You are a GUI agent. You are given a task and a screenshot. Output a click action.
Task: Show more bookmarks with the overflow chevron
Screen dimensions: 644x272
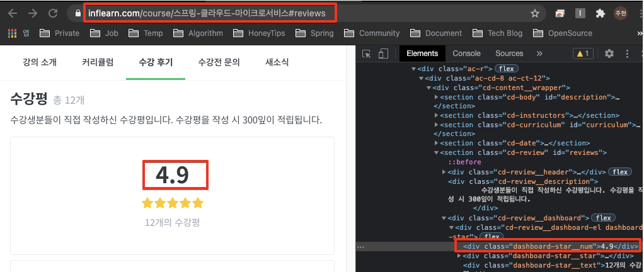click(x=640, y=33)
